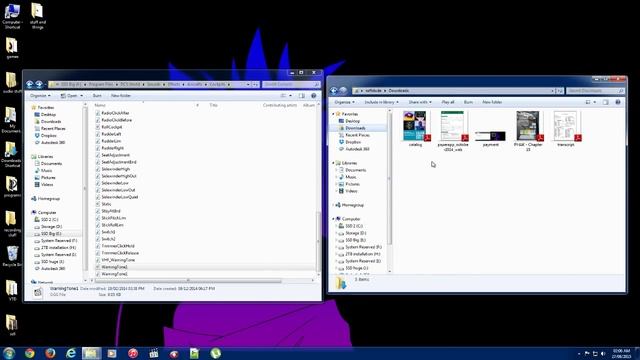Refresh the Downloads folder address bar
640x360 pixels.
click(560, 91)
